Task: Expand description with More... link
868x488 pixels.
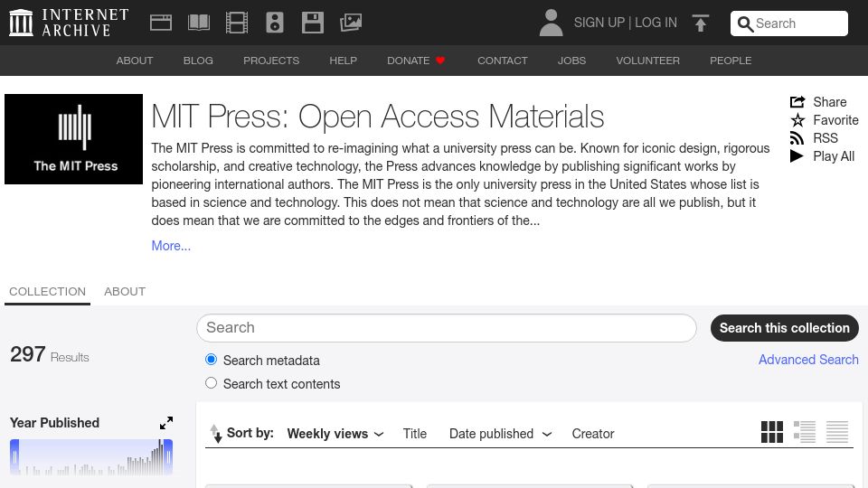Action: [171, 246]
